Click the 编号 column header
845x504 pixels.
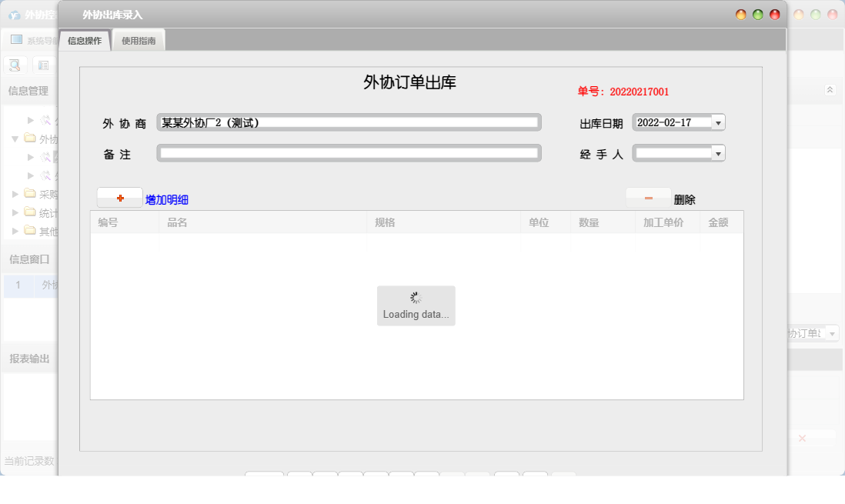point(125,222)
